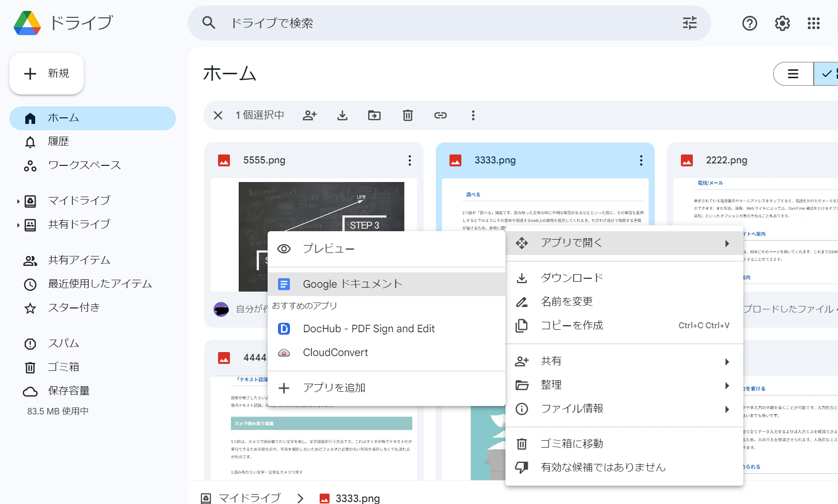Screen dimensions: 838x504
Task: Click the 新規 button
Action: pos(47,74)
